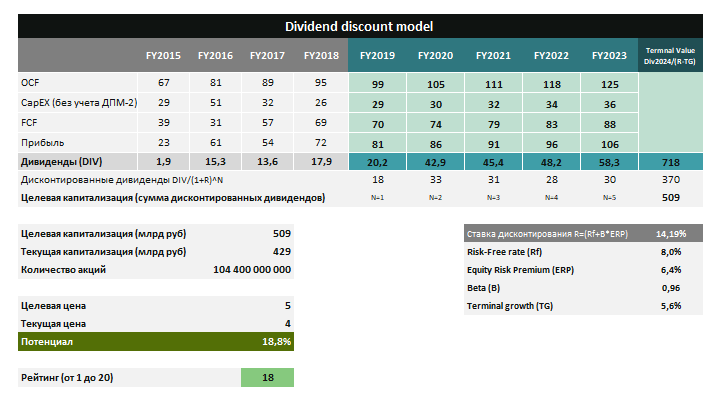This screenshot has height=407, width=722.
Task: Select the Risk-Free rate value 8,0%
Action: coord(671,252)
